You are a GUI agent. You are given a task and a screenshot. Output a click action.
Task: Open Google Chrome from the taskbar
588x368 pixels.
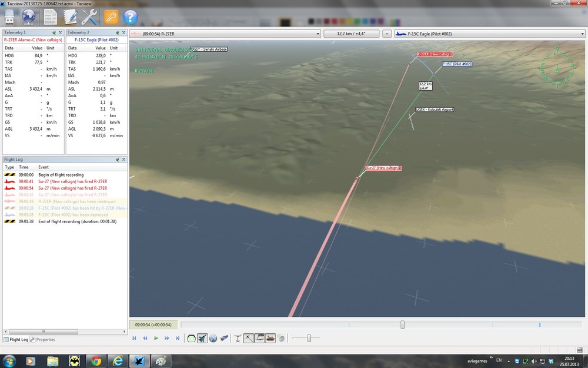(x=96, y=362)
